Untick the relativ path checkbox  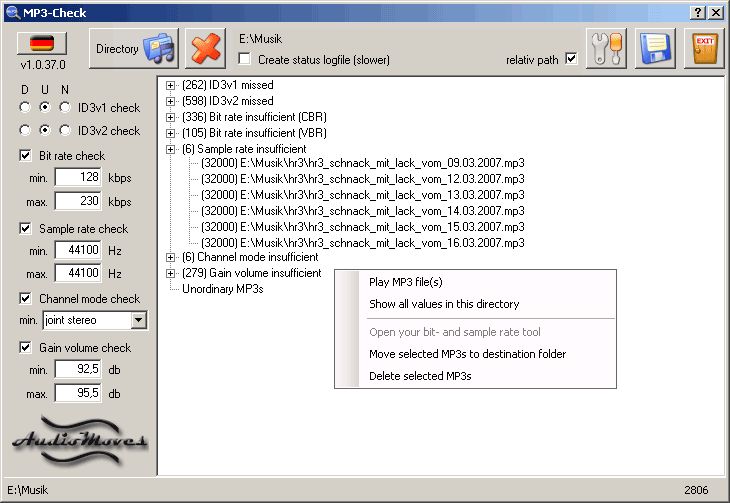pyautogui.click(x=571, y=59)
